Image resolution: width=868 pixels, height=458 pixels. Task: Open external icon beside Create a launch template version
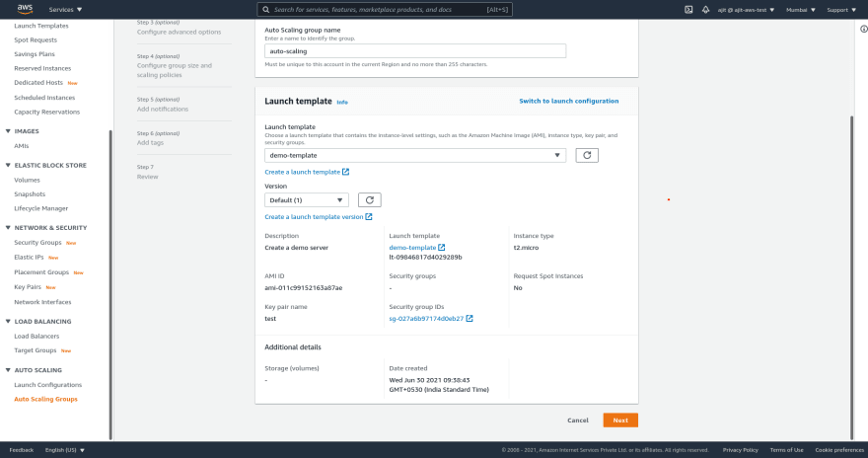click(369, 216)
